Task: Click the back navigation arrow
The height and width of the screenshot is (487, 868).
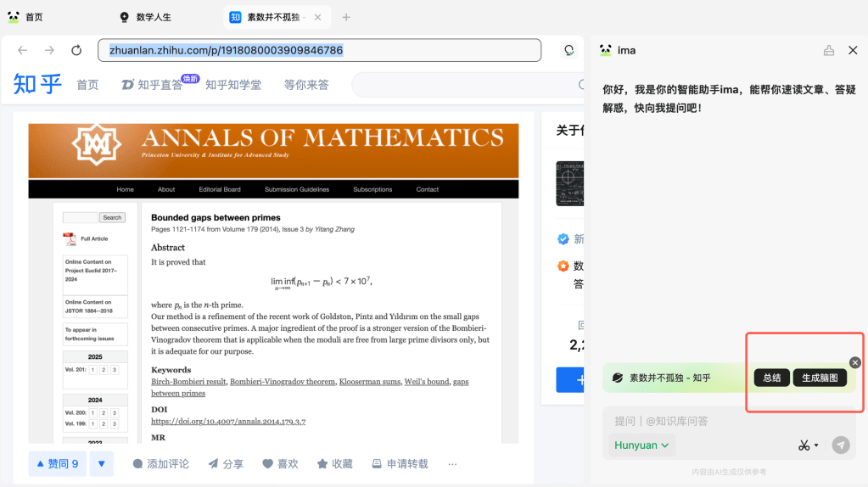Action: (x=23, y=50)
